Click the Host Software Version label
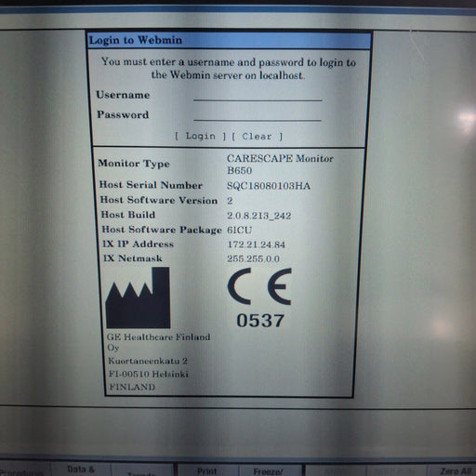Image resolution: width=476 pixels, height=476 pixels. point(159,200)
